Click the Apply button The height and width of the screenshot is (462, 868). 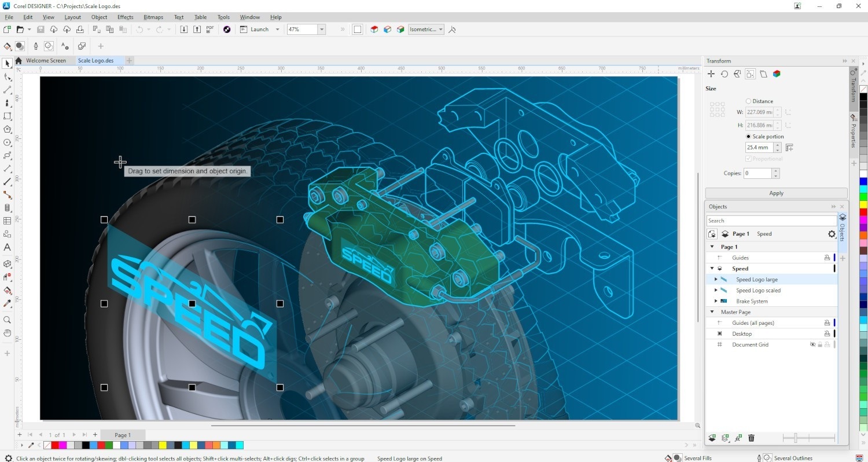point(776,193)
